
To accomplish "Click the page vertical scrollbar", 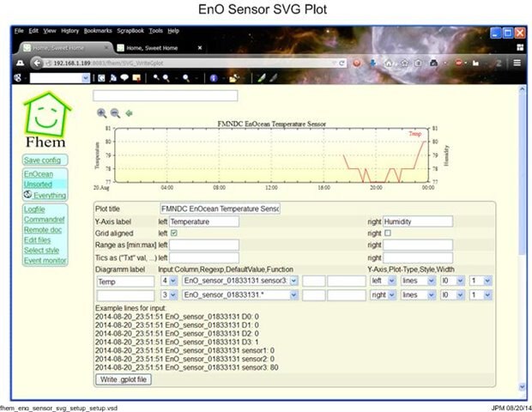I will coord(522,173).
